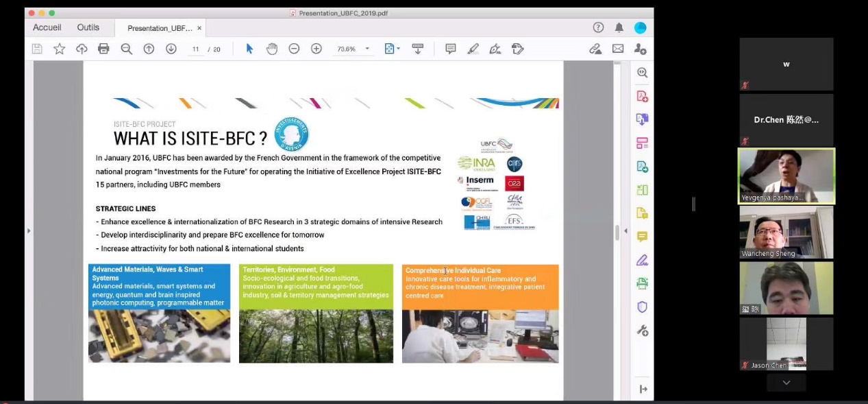This screenshot has width=868, height=404.
Task: Activate the arrow selection tool
Action: pyautogui.click(x=249, y=49)
